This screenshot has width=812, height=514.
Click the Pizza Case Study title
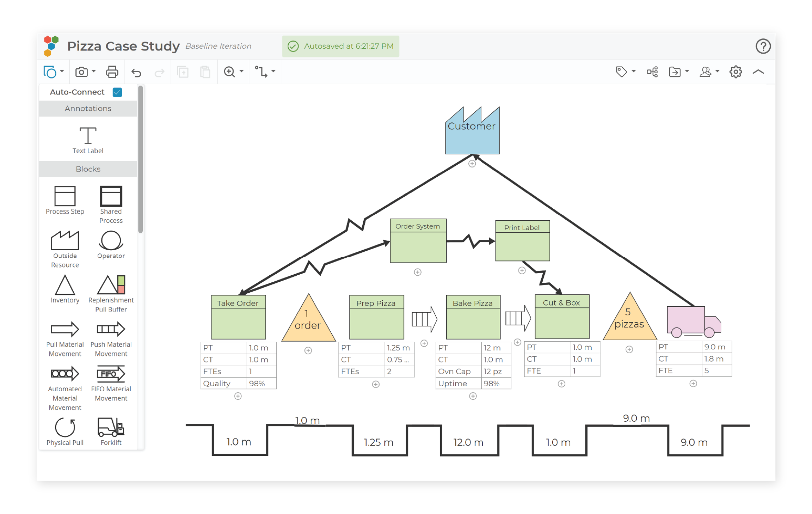click(123, 46)
